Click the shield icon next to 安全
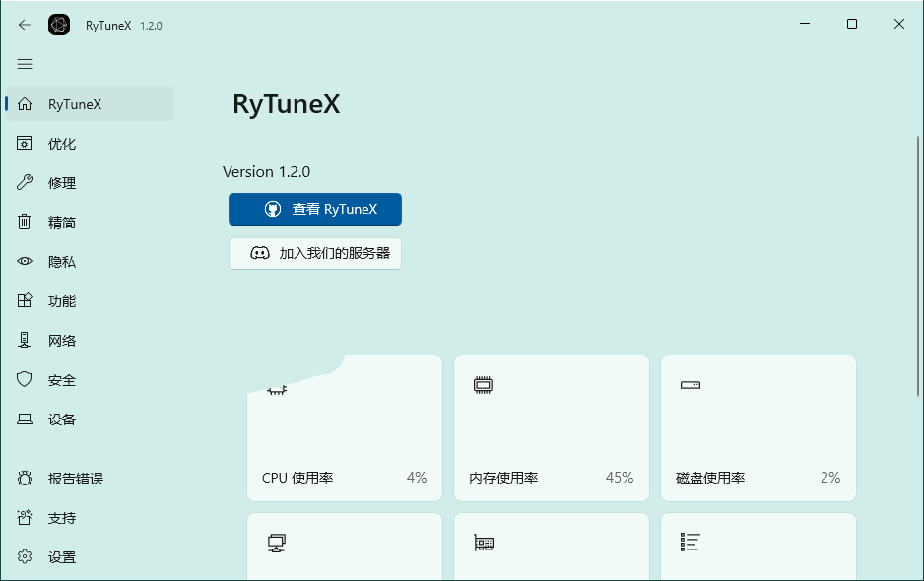 point(25,379)
